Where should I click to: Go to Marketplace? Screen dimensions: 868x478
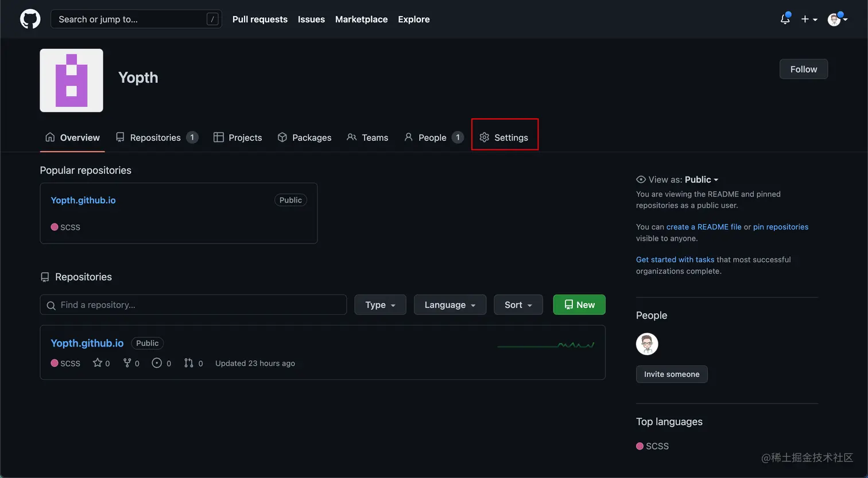[361, 19]
